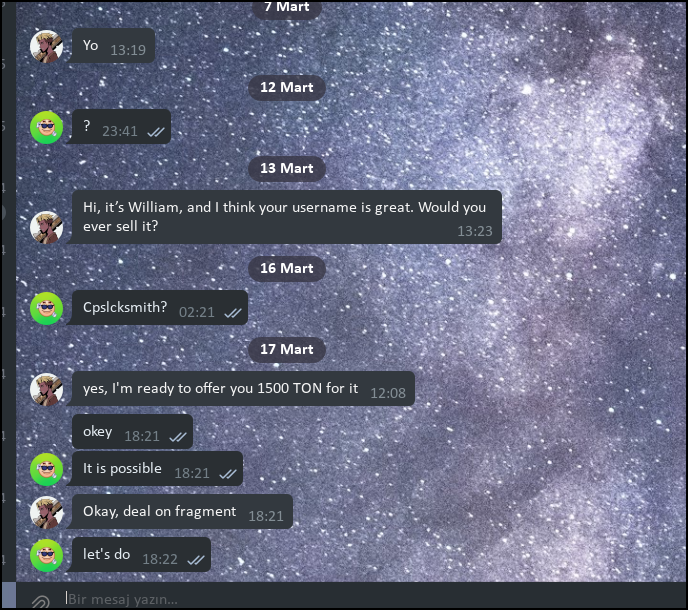Click the "16 Mart" date separator

coord(287,269)
